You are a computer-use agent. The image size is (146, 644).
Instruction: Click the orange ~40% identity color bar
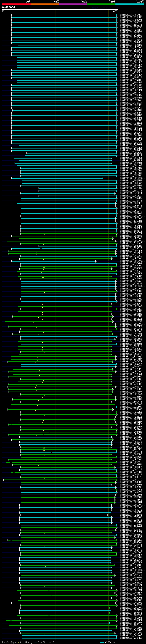pyautogui.click(x=45, y=4)
